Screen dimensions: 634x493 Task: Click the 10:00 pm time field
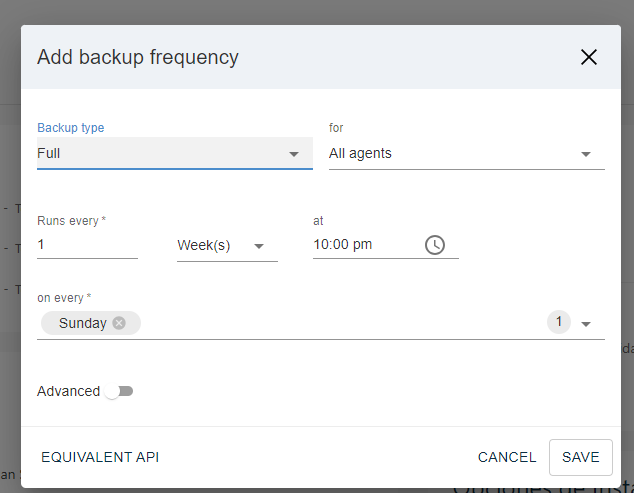(364, 245)
